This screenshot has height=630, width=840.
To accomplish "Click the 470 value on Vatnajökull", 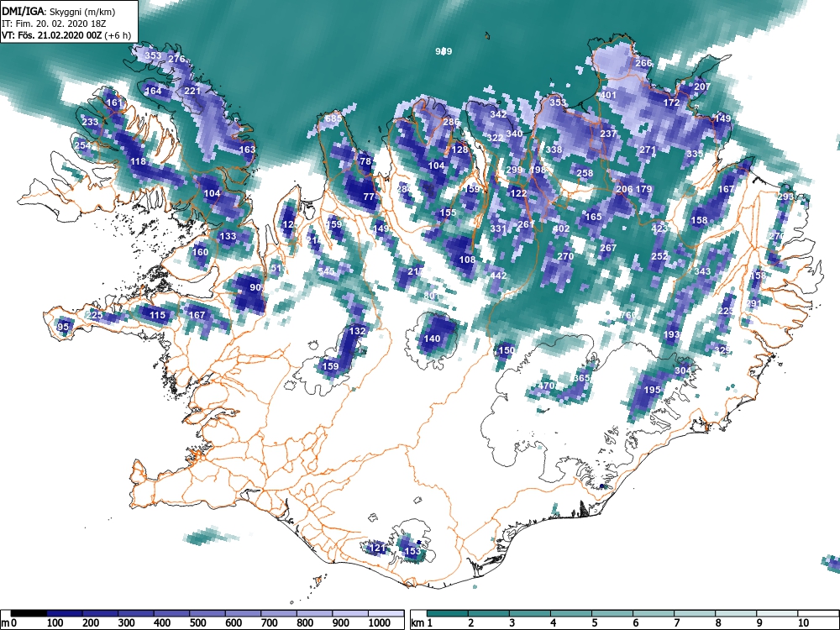I will 546,386.
